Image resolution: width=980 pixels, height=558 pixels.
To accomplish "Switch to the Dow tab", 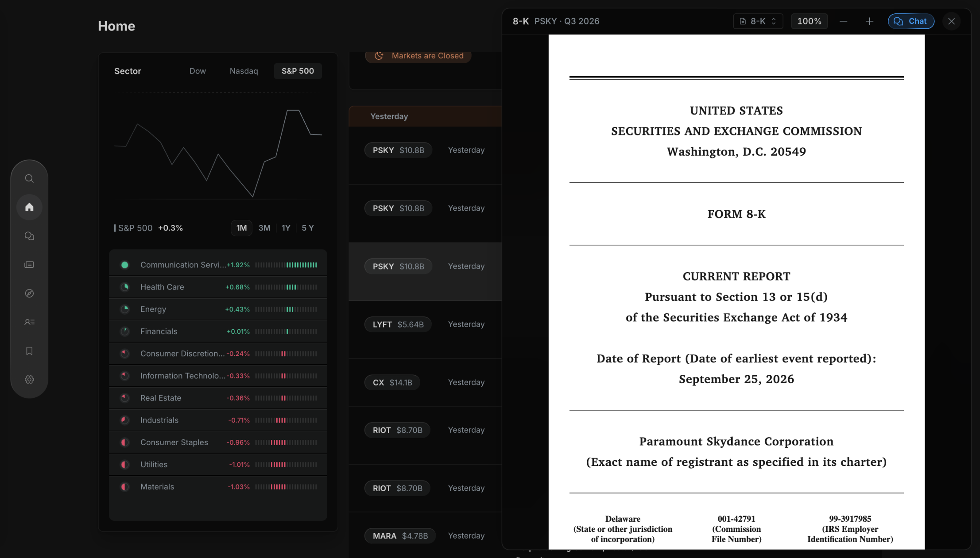I will 198,71.
